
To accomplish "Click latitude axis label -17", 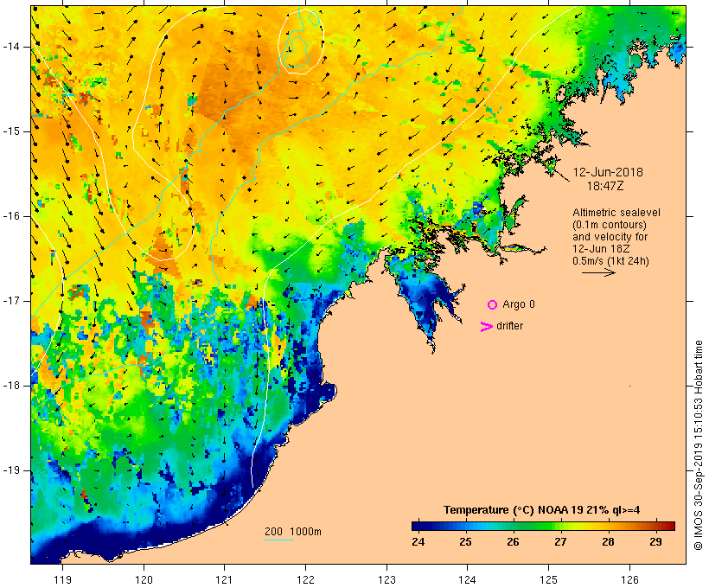I will pyautogui.click(x=11, y=301).
